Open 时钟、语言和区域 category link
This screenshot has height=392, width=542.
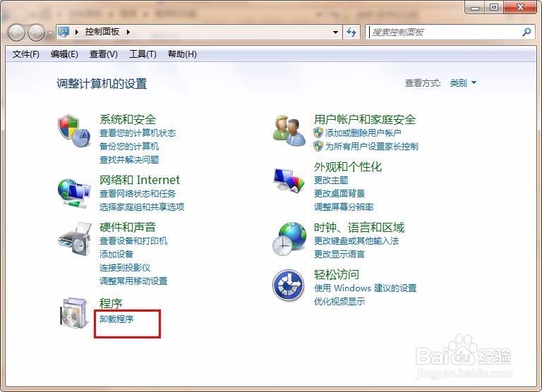point(359,228)
